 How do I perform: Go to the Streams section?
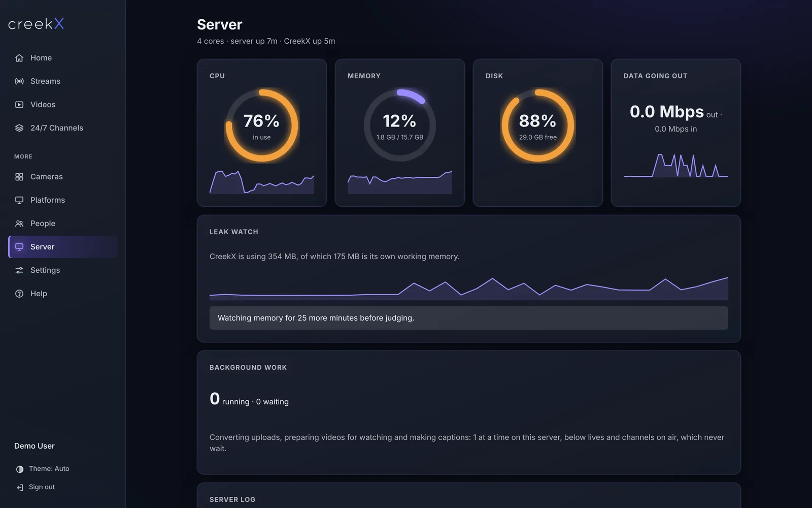coord(45,81)
